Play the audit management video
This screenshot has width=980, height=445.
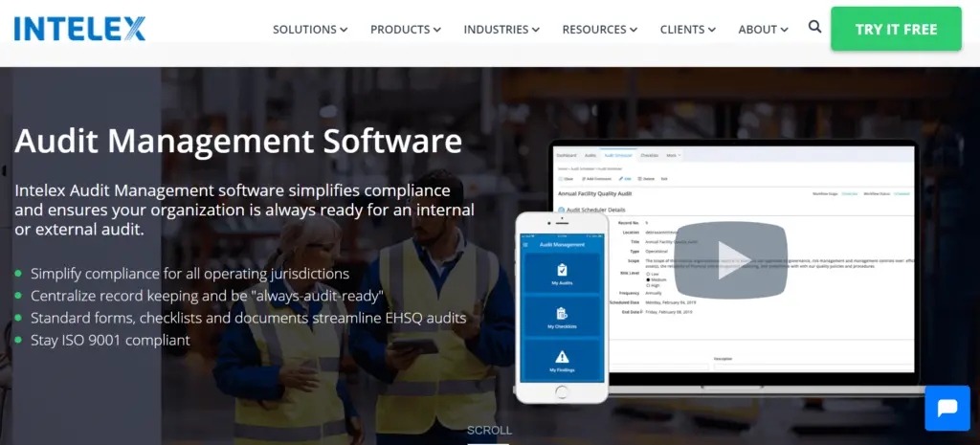(x=730, y=260)
